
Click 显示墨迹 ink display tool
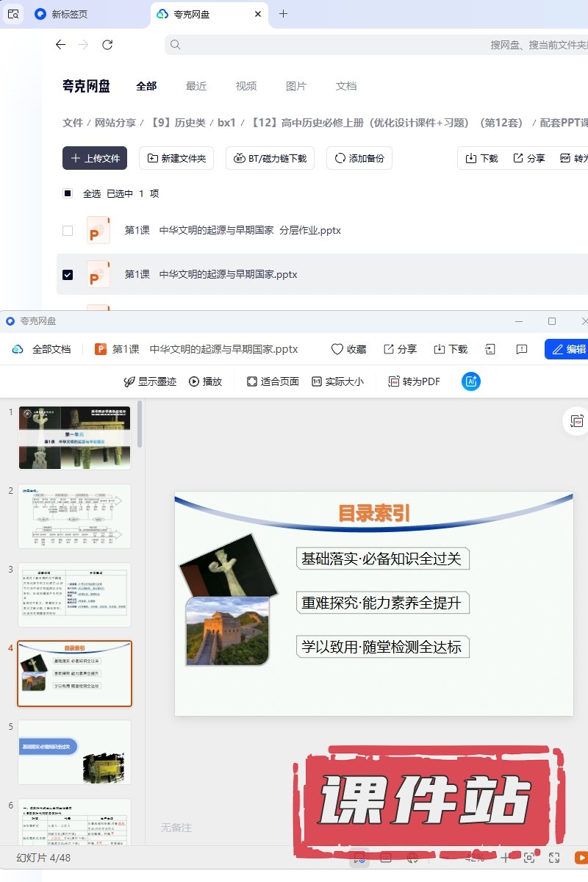150,381
